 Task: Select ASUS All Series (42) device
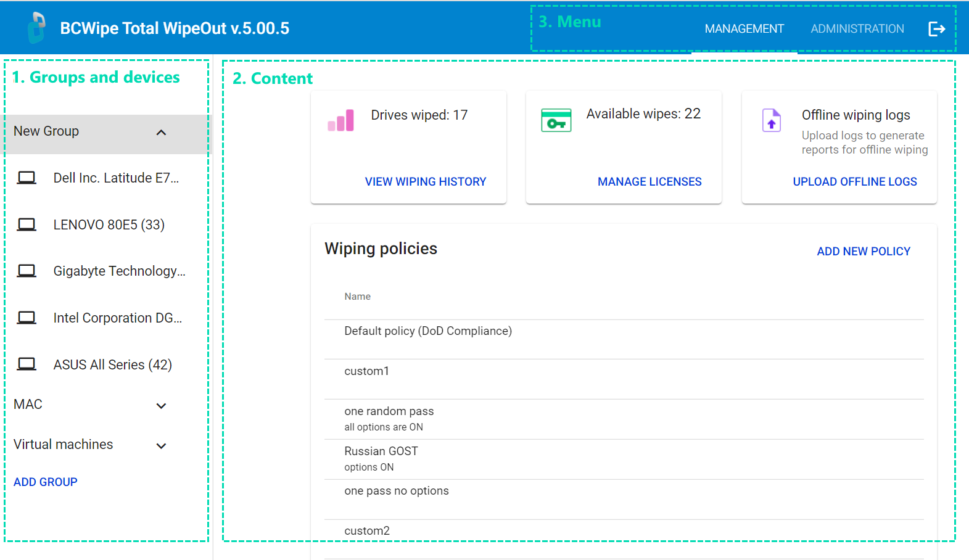click(113, 364)
